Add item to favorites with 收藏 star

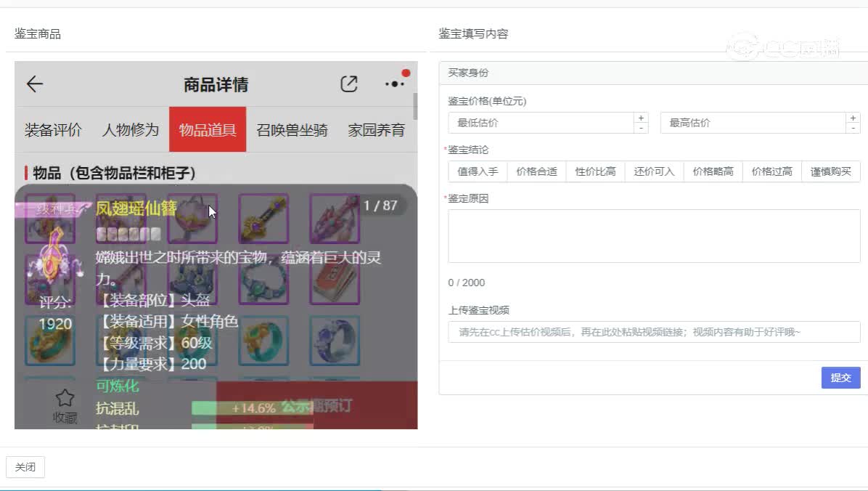(65, 406)
